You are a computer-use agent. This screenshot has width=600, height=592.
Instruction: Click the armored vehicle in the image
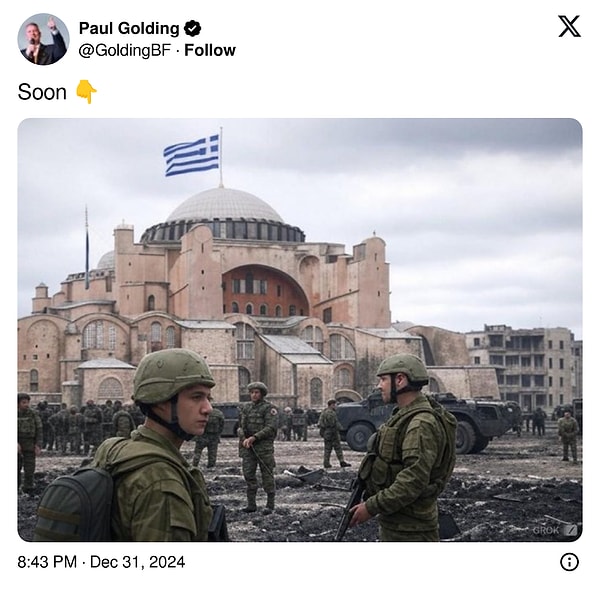point(425,421)
